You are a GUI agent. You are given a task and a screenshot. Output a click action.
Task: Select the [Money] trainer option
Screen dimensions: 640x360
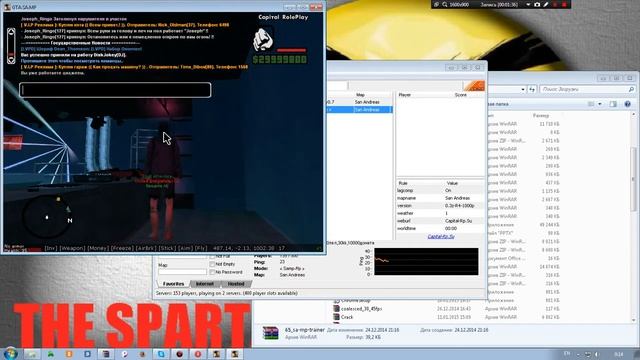pos(98,248)
